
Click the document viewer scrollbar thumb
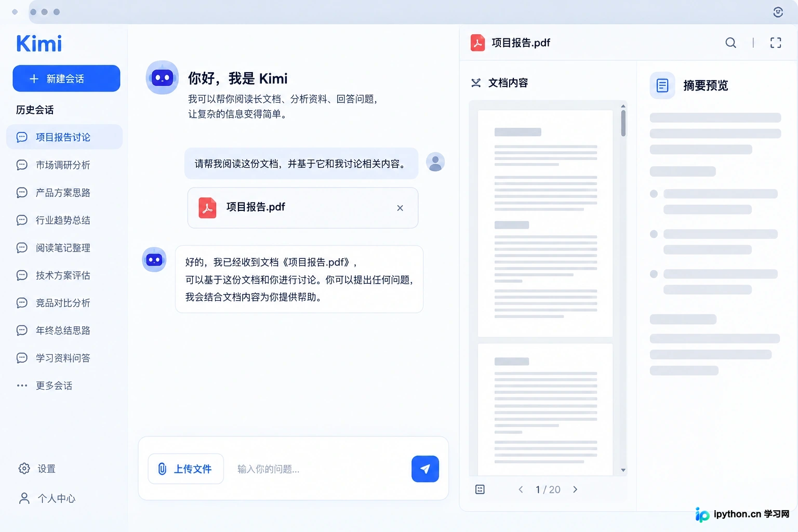click(623, 124)
